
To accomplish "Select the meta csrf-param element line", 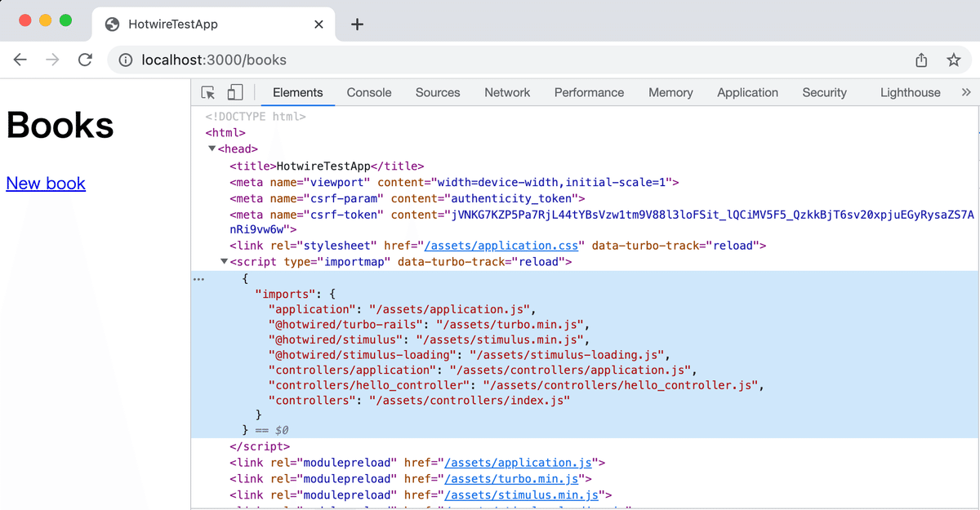I will coord(408,198).
